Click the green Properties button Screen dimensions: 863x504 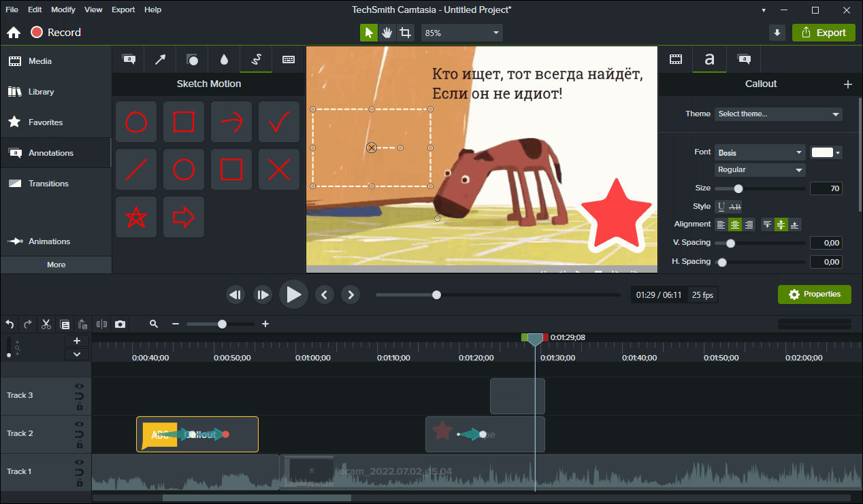(815, 295)
